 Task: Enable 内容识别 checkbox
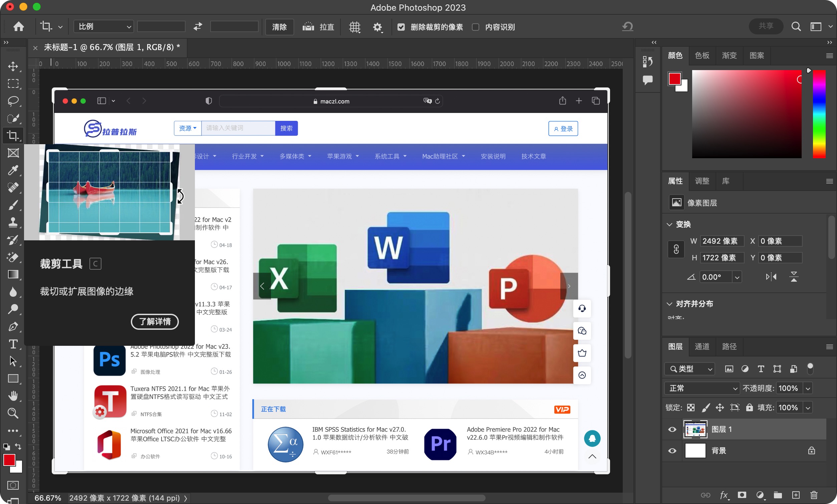point(476,27)
